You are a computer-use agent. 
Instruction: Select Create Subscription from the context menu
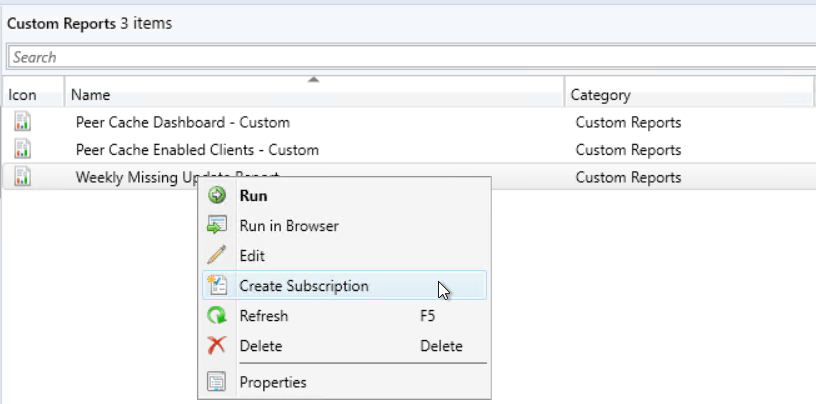pos(304,286)
